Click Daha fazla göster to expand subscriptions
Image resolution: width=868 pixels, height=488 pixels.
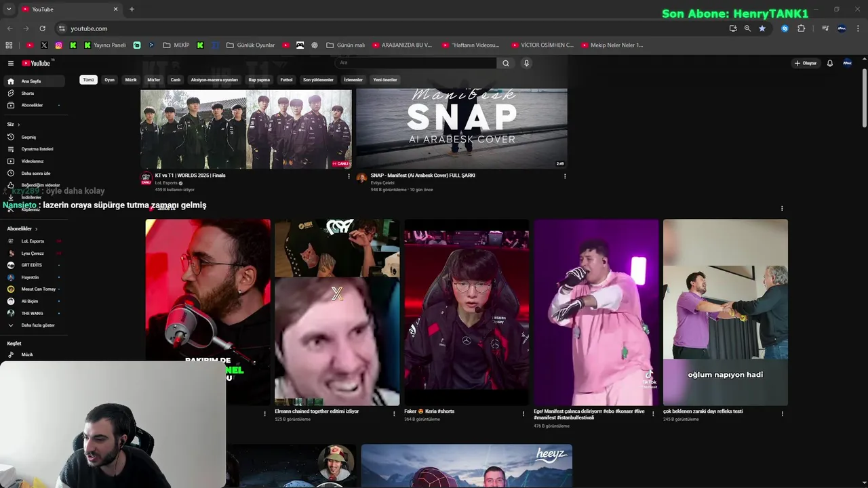34,325
